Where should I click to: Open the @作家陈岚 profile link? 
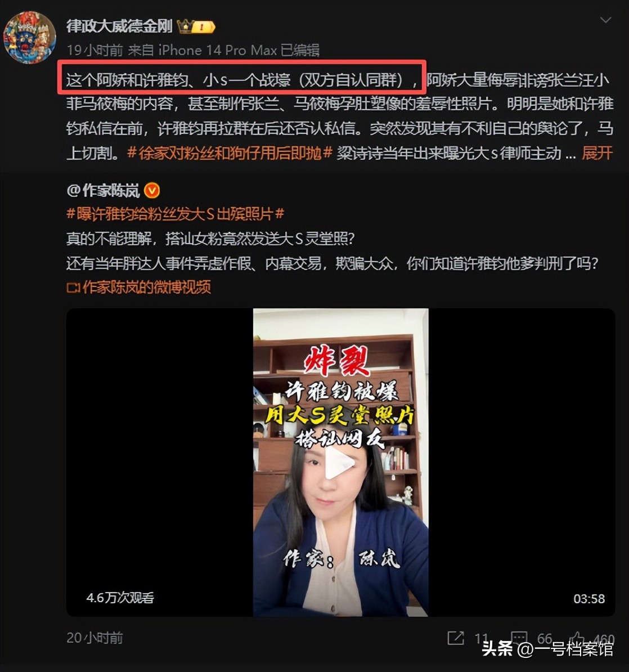click(104, 190)
